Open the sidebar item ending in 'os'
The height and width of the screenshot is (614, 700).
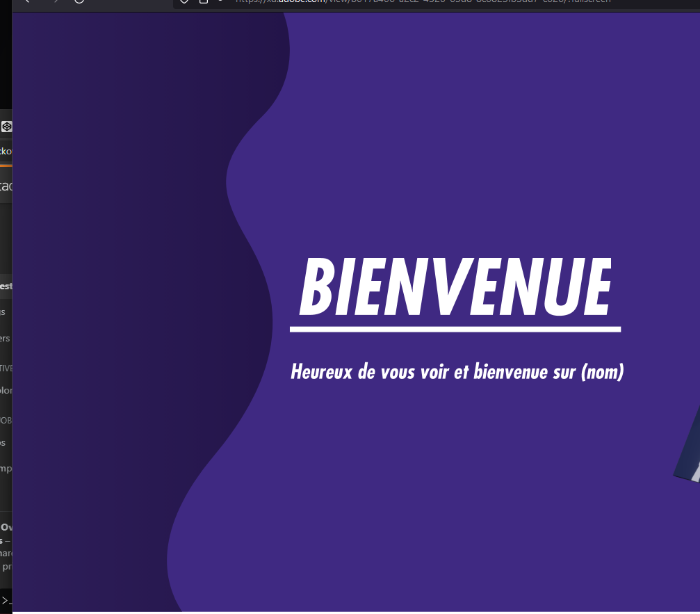3,442
